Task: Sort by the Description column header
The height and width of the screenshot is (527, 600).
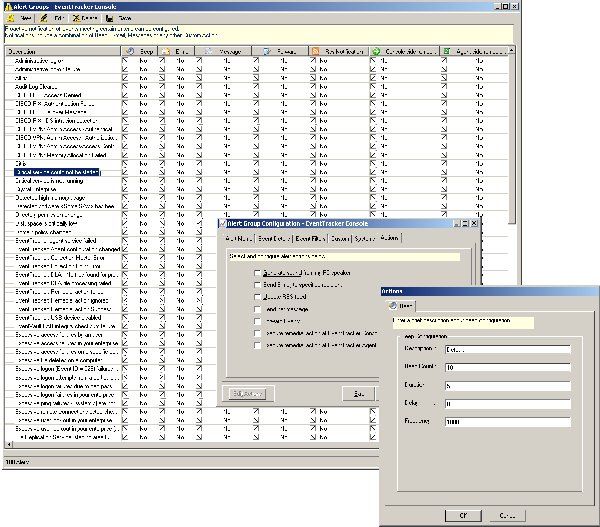Action: [63, 51]
